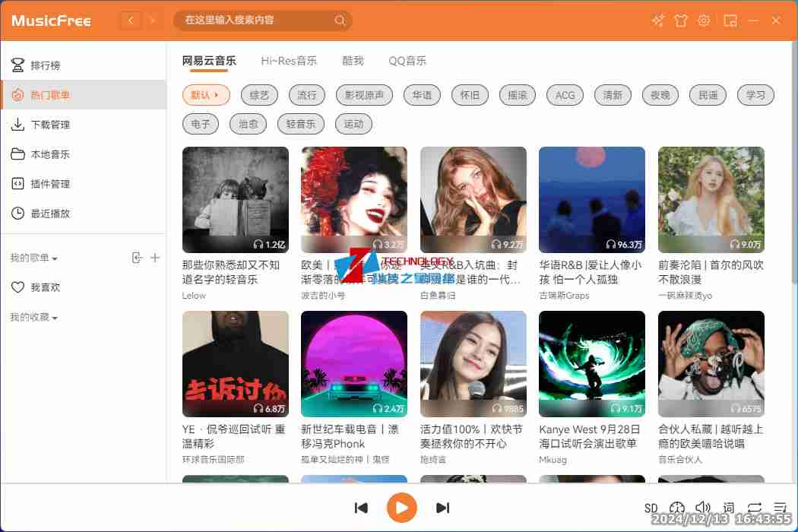Toggle the desktop lyrics 词 button

[729, 508]
